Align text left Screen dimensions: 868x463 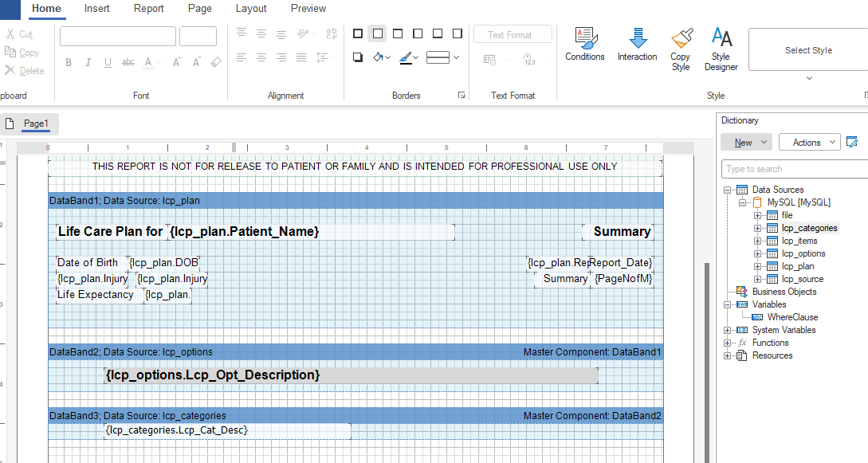coord(242,57)
